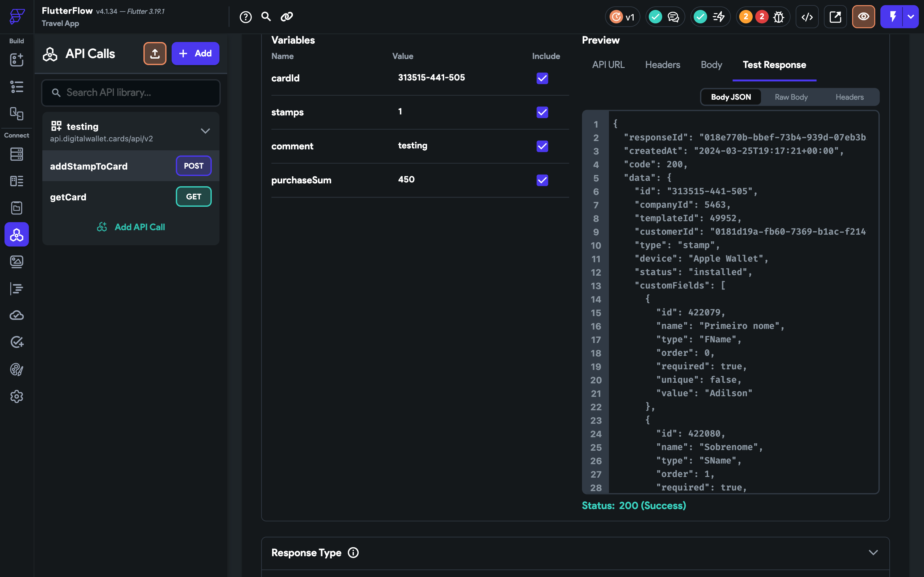Click the Settings gear in left sidebar
This screenshot has height=577, width=924.
pyautogui.click(x=16, y=397)
